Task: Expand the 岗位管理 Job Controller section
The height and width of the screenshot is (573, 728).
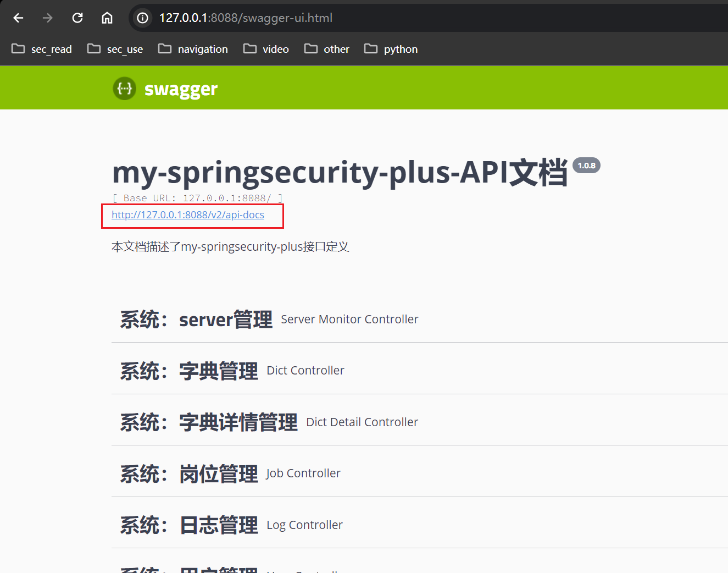Action: click(420, 473)
